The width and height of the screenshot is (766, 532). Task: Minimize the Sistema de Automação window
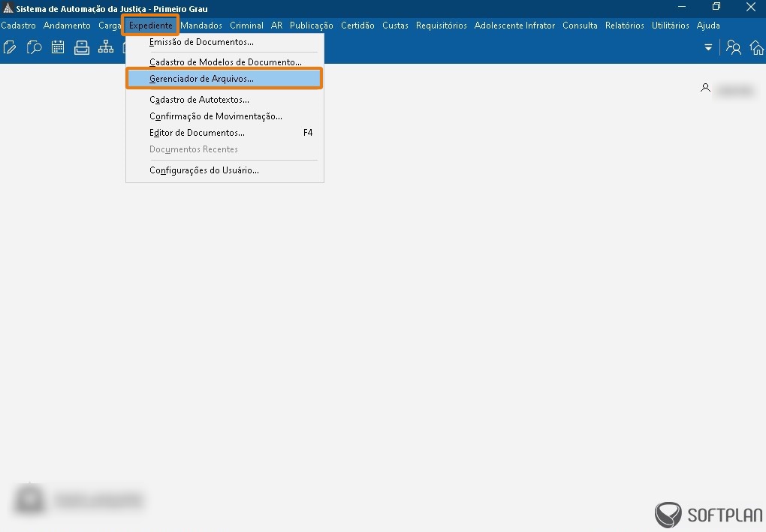(x=682, y=7)
